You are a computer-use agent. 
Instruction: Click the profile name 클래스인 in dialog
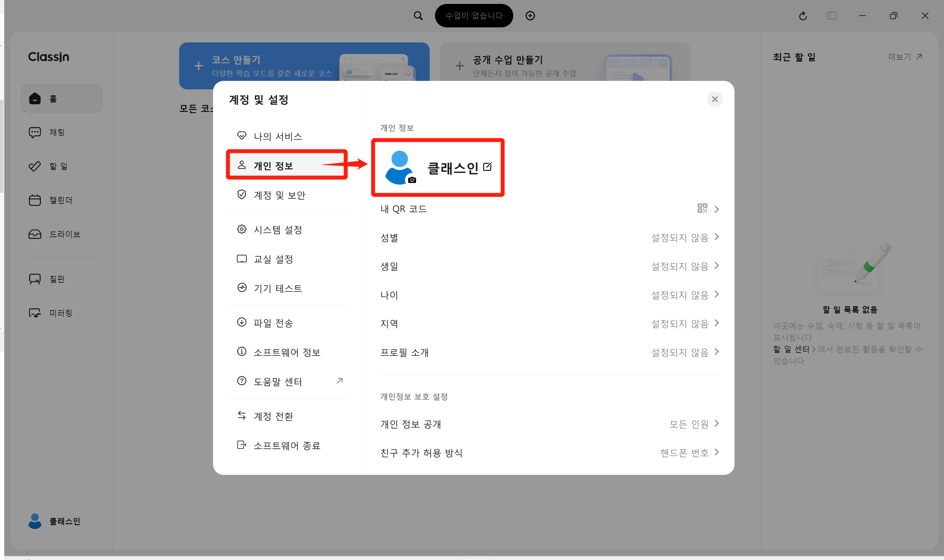[453, 168]
